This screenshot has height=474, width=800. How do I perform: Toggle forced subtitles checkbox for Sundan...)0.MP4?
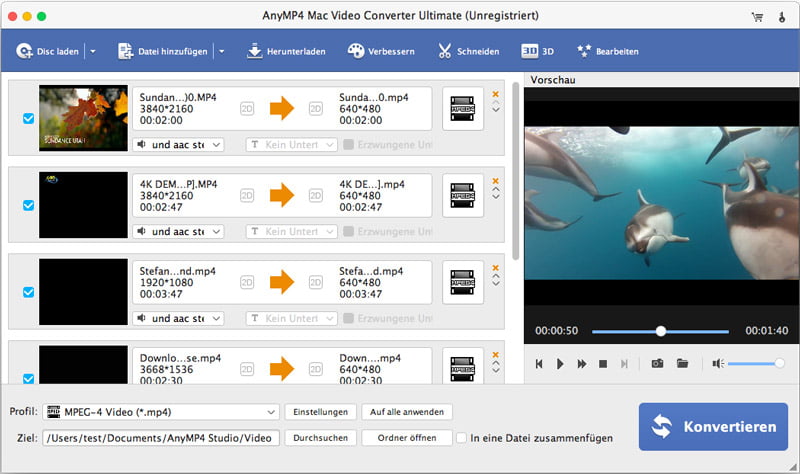point(348,145)
